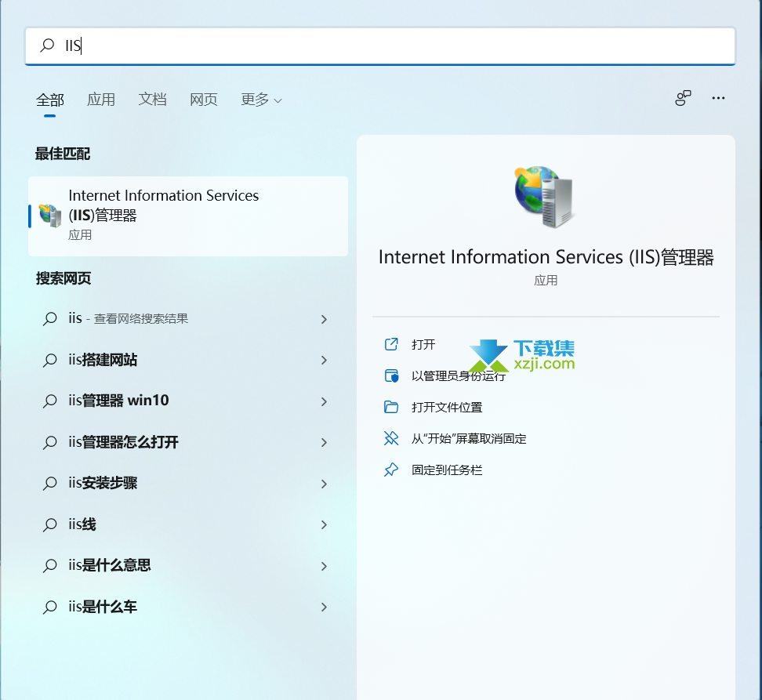
Task: Select suggestion iis安装步骤
Action: (x=188, y=484)
